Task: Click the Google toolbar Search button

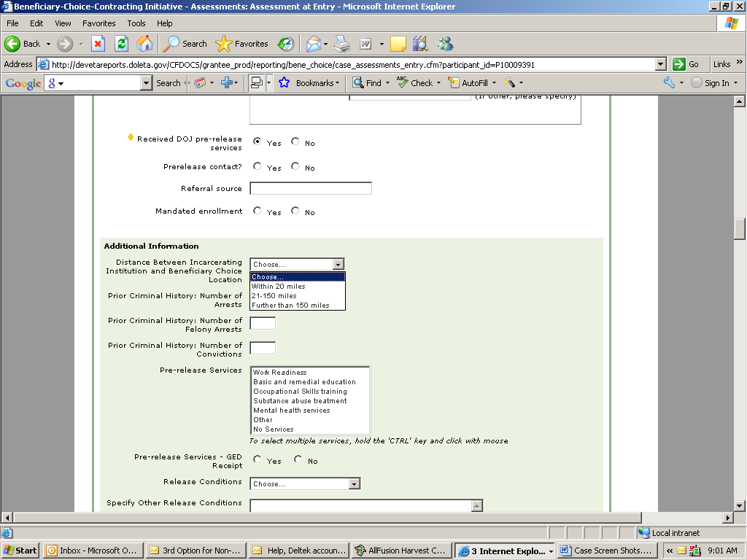Action: click(169, 83)
